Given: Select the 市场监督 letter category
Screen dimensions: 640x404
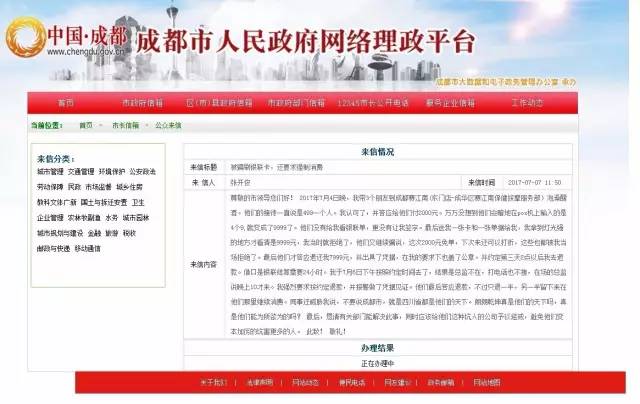Looking at the screenshot, I should coord(98,187).
